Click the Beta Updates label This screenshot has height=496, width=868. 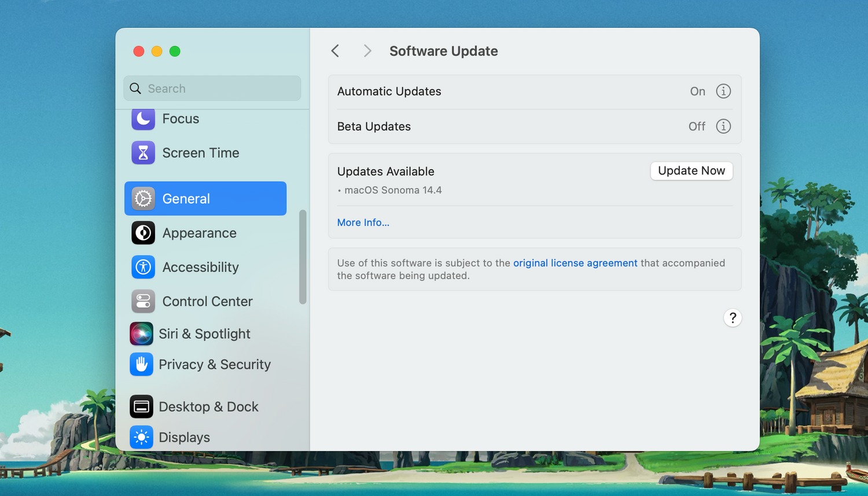[374, 127]
